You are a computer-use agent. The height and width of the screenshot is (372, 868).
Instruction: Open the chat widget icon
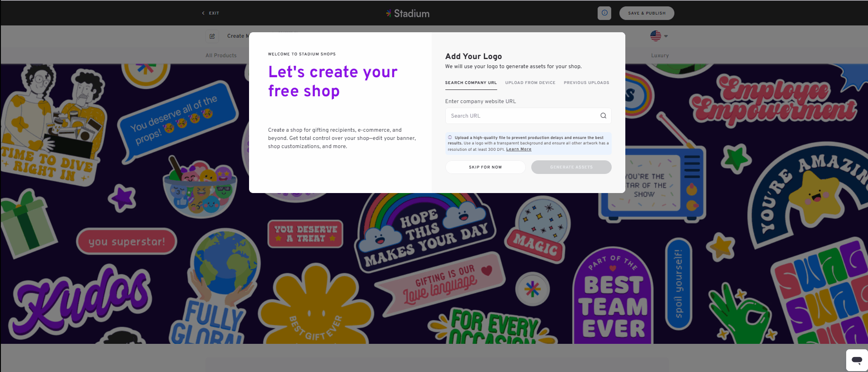click(857, 361)
